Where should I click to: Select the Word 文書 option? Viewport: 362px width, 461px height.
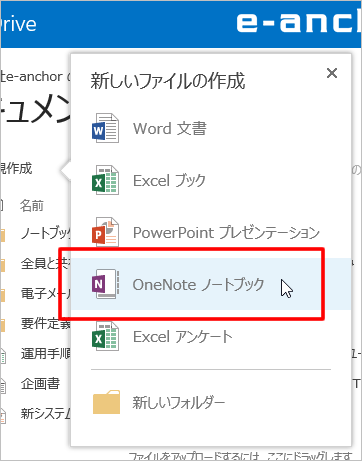coord(170,129)
